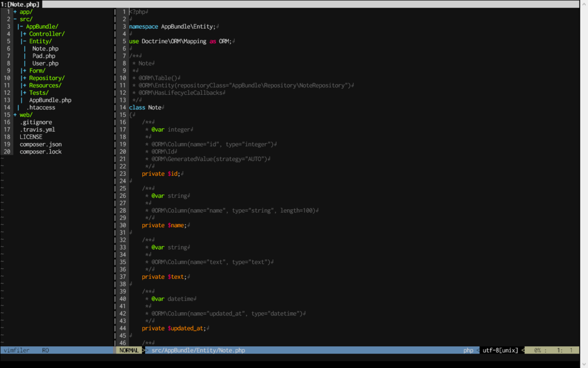The image size is (588, 368).
Task: Open composer.json file
Action: [x=41, y=144]
